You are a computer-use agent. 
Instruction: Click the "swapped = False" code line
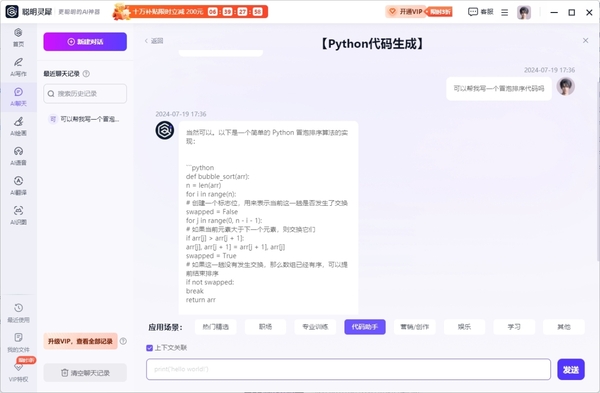(x=212, y=212)
